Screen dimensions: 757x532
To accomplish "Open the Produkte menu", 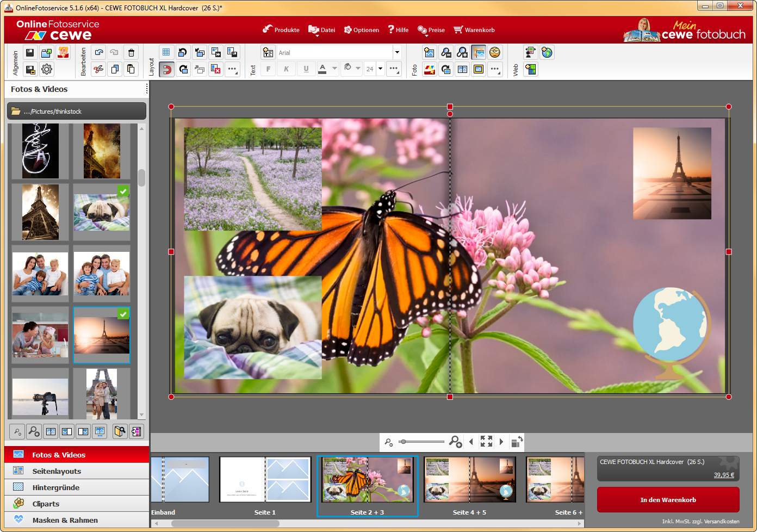I will pos(281,30).
